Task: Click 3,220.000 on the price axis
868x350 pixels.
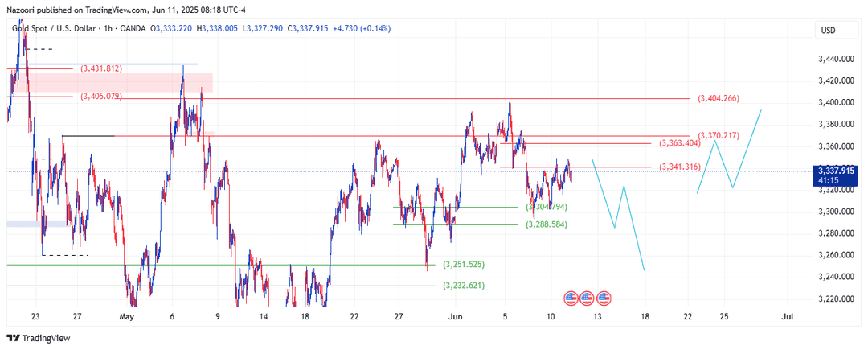Action: pos(836,299)
